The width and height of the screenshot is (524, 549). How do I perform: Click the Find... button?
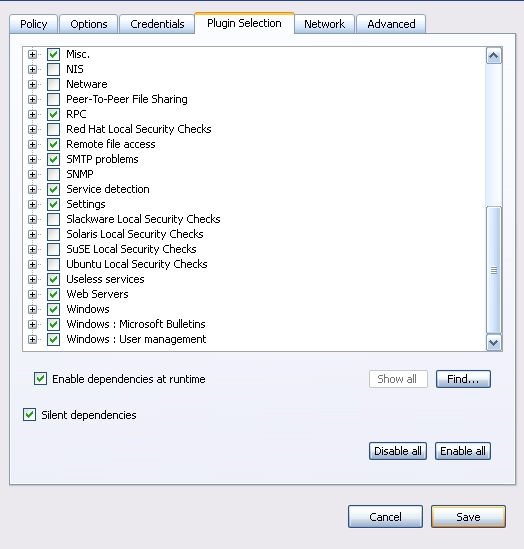point(463,379)
